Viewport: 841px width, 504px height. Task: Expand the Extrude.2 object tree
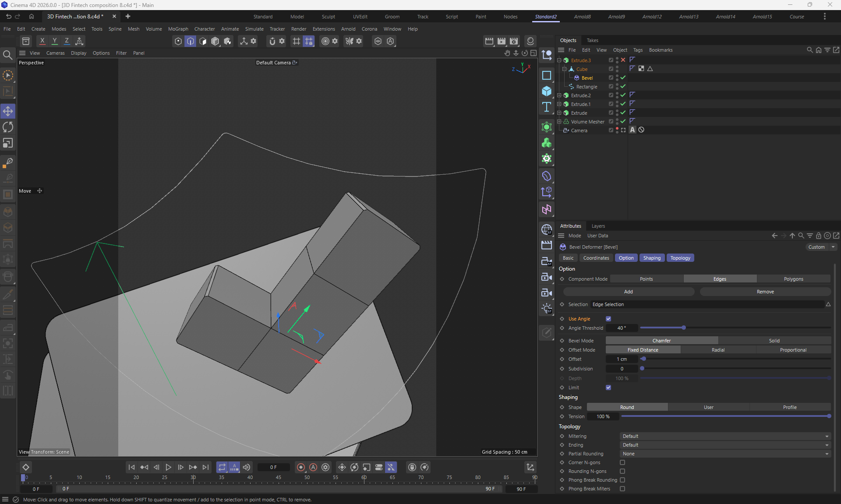coord(559,95)
